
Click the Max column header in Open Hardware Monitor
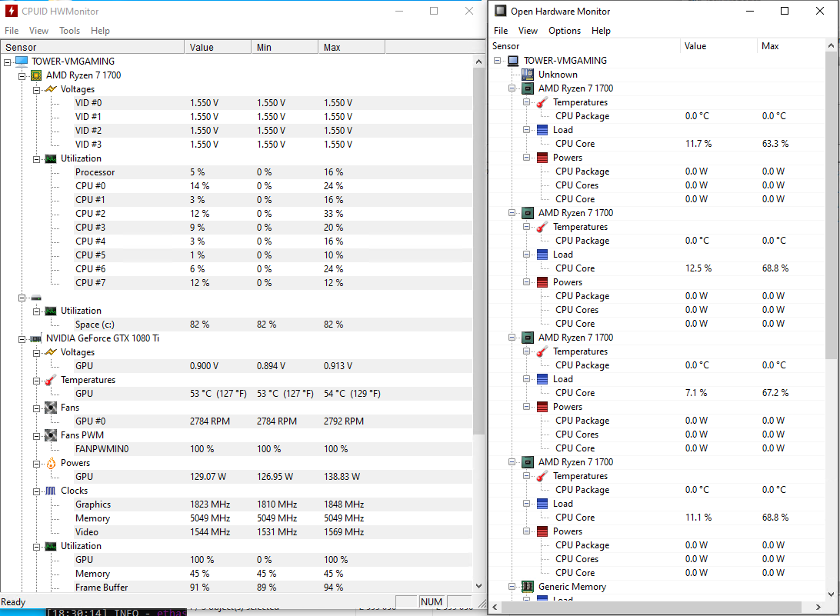[792, 46]
